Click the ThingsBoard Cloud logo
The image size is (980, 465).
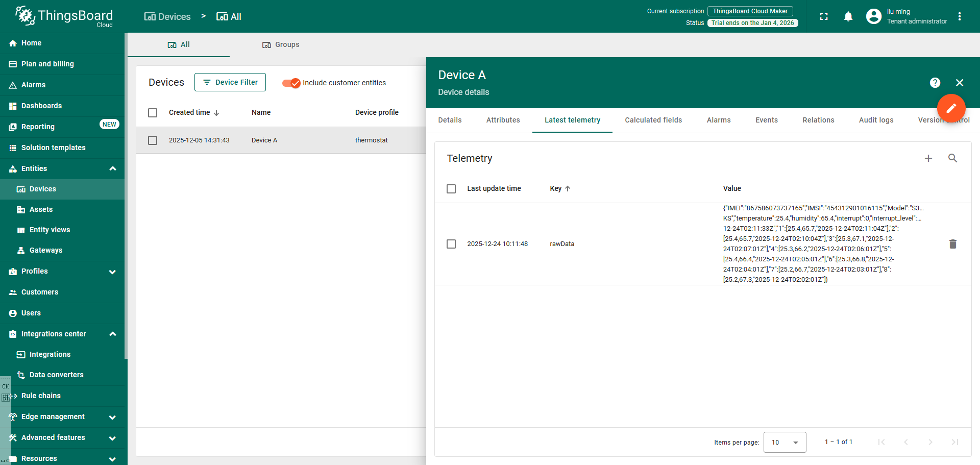click(x=64, y=16)
